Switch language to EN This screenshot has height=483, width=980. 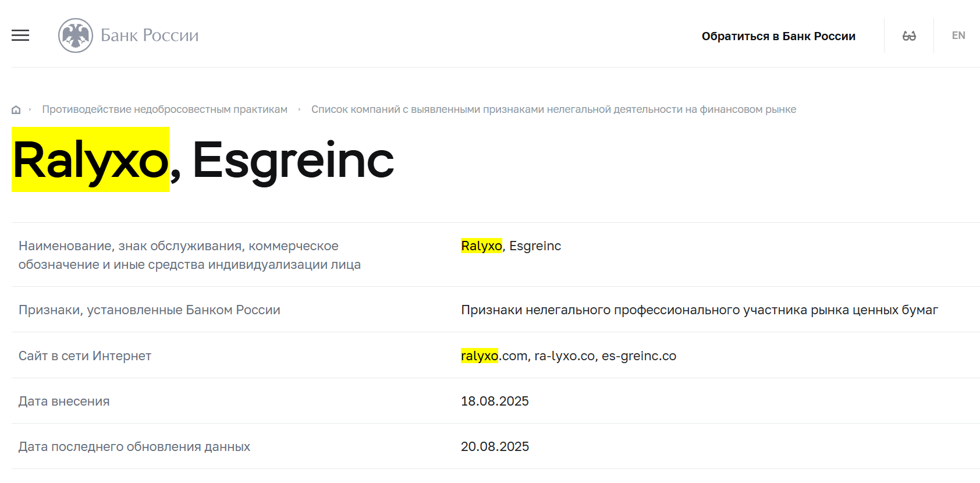958,35
